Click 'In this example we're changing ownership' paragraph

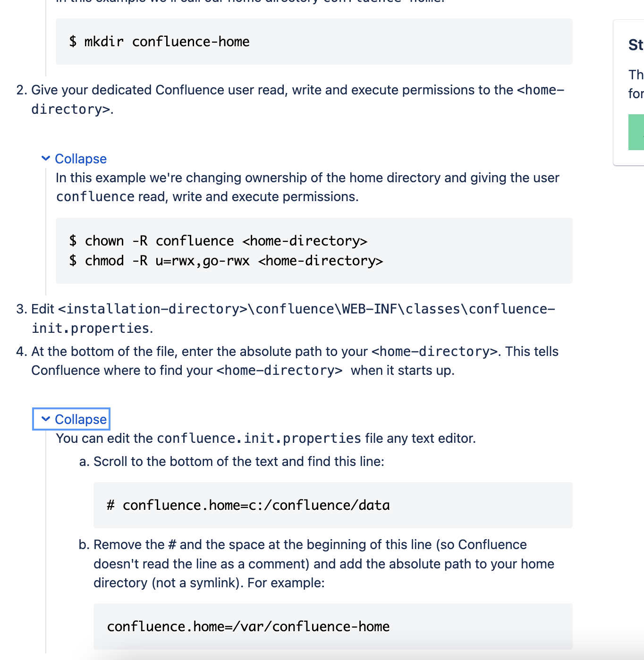coord(307,187)
